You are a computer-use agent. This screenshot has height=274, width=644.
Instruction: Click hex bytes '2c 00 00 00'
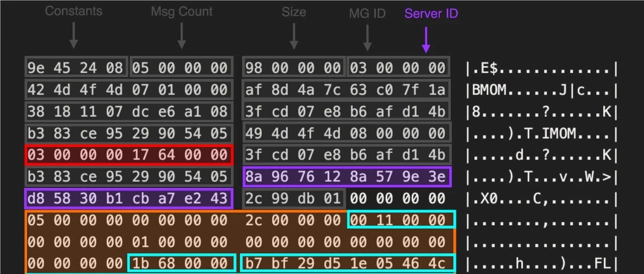[293, 220]
